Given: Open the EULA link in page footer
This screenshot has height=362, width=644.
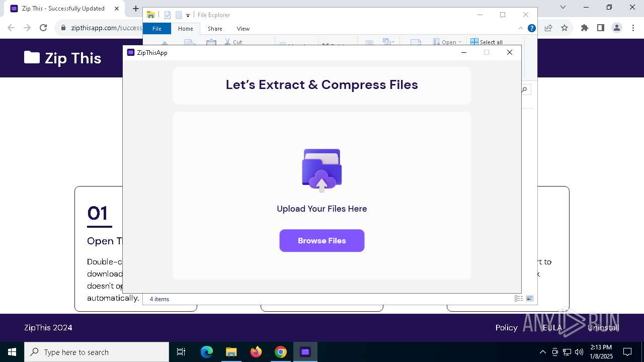Looking at the screenshot, I should click(x=552, y=327).
